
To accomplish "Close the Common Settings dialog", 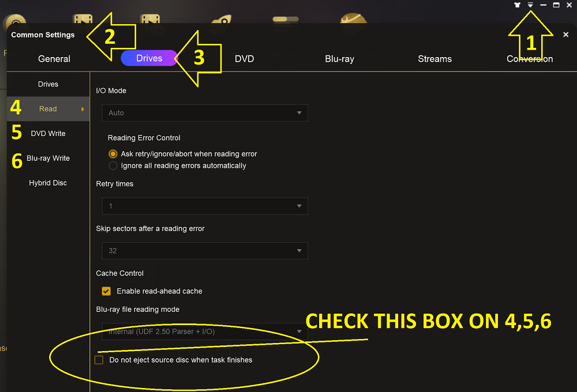I will (x=565, y=35).
